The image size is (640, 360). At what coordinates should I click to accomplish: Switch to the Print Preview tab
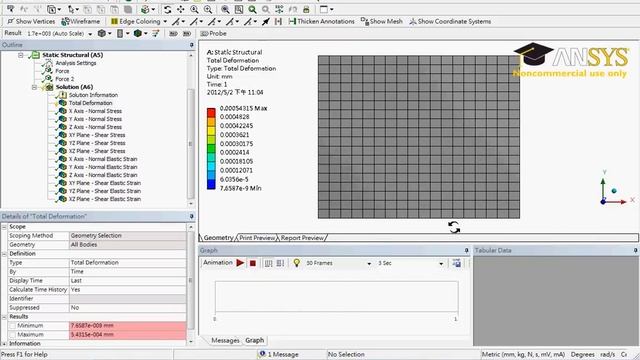(257, 238)
